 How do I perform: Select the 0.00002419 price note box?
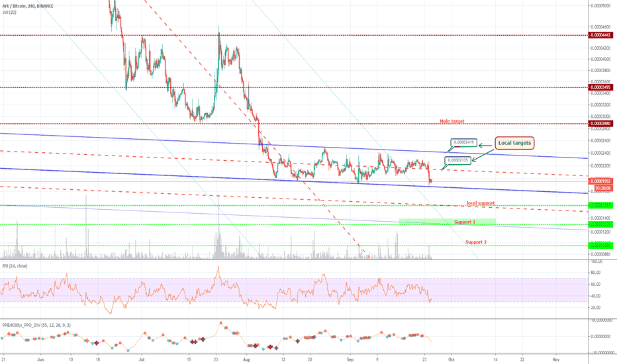pos(463,142)
